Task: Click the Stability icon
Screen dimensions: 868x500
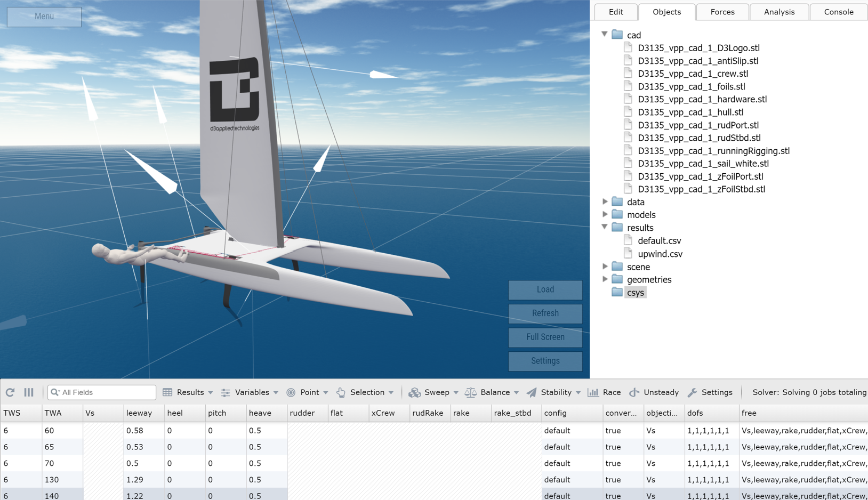Action: pos(532,392)
